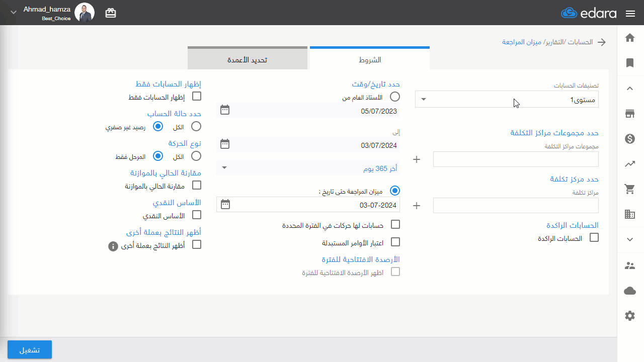Expand the user menu chevron near Ahmad_hamza
Viewport: 644px width, 362px height.
pyautogui.click(x=14, y=12)
